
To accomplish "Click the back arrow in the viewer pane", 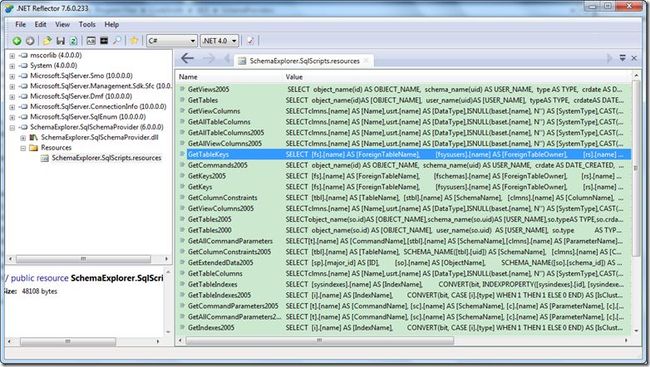I will pyautogui.click(x=187, y=58).
